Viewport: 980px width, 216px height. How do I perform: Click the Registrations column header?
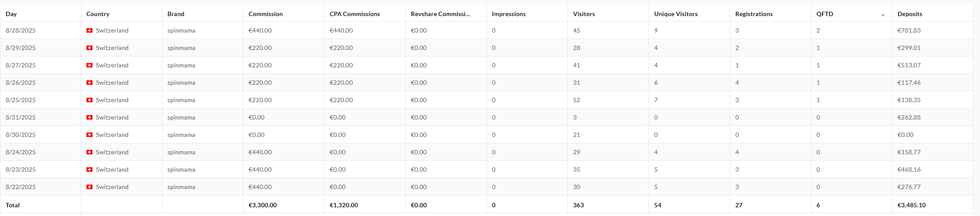(754, 14)
